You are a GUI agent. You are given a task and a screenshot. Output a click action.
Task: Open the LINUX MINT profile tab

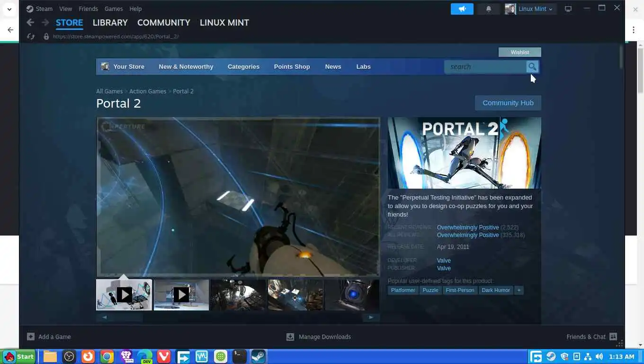pyautogui.click(x=224, y=22)
